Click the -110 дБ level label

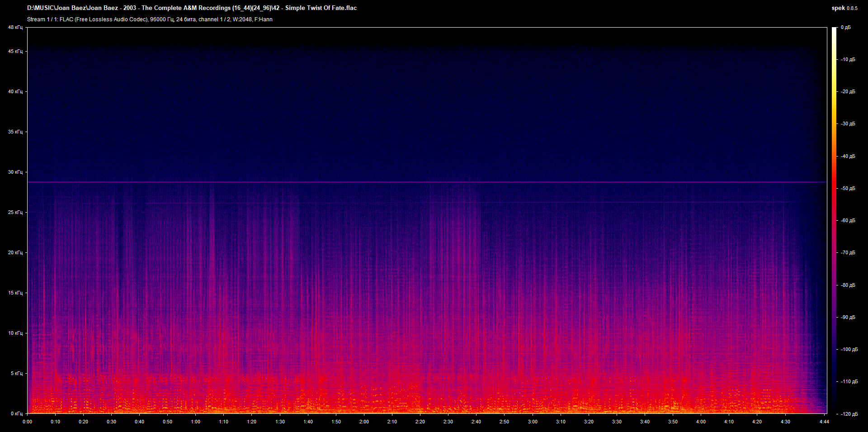coord(849,382)
